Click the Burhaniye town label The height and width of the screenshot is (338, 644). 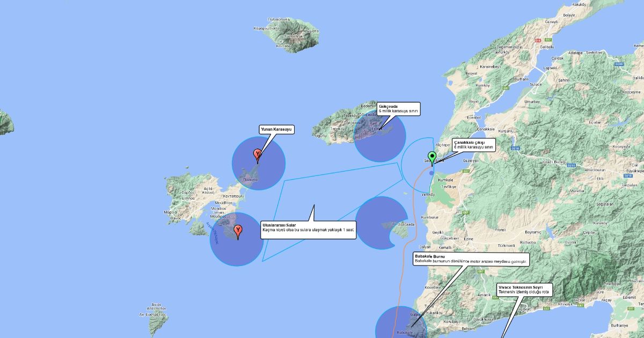618,325
